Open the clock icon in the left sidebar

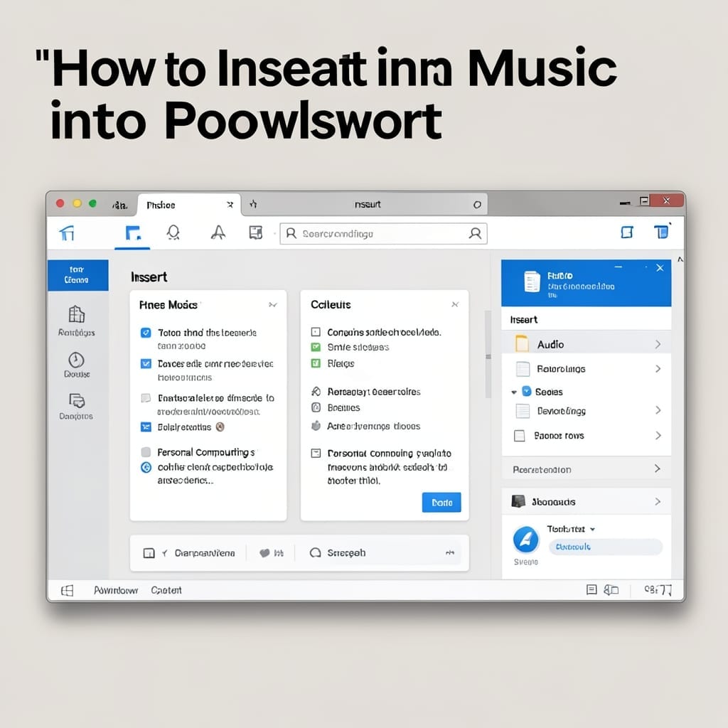coord(76,360)
